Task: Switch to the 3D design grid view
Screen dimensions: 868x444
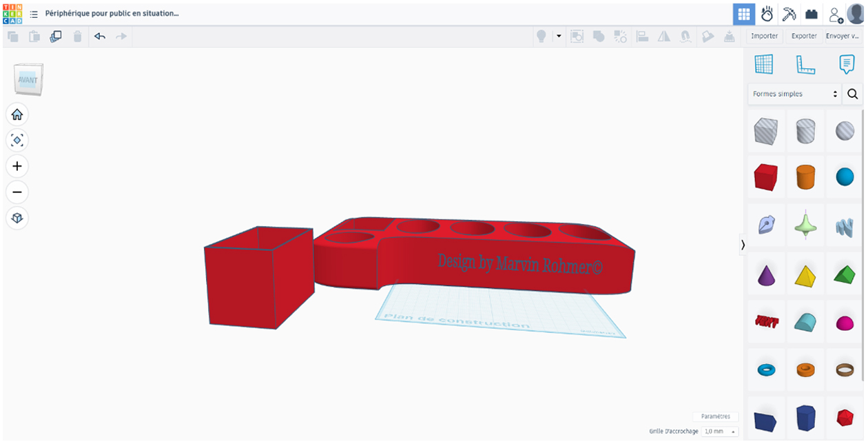Action: pos(743,14)
